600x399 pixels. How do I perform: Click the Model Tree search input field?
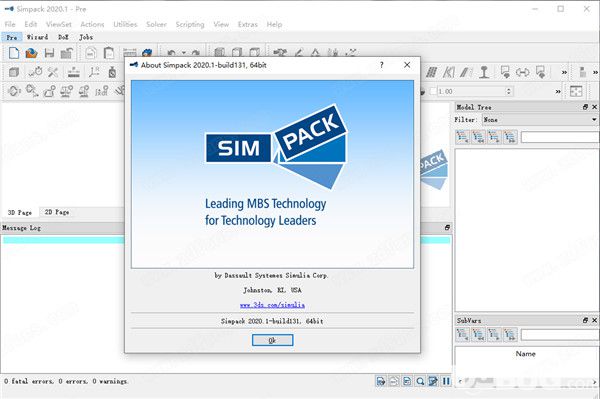point(560,137)
